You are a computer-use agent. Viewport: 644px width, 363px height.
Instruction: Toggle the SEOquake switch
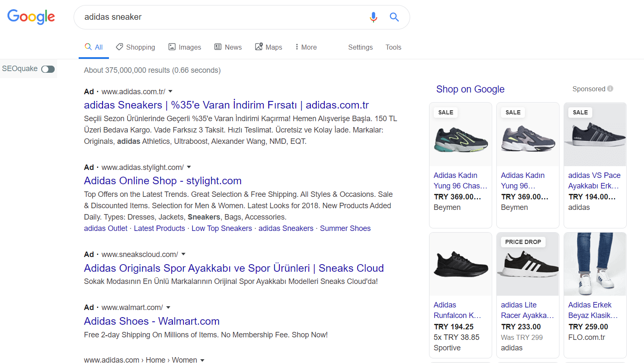coord(48,69)
